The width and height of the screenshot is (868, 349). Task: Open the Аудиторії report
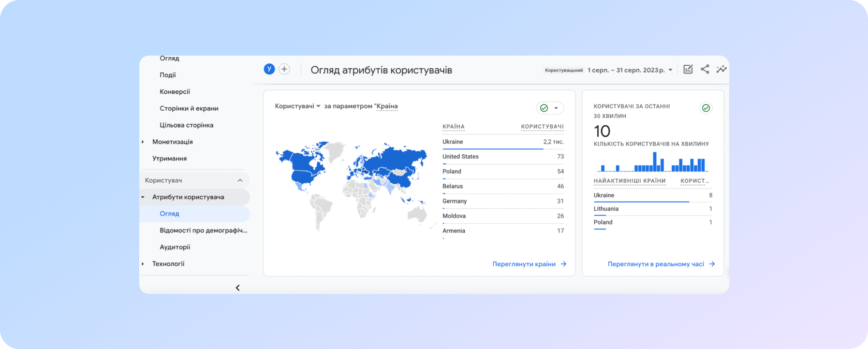(175, 247)
